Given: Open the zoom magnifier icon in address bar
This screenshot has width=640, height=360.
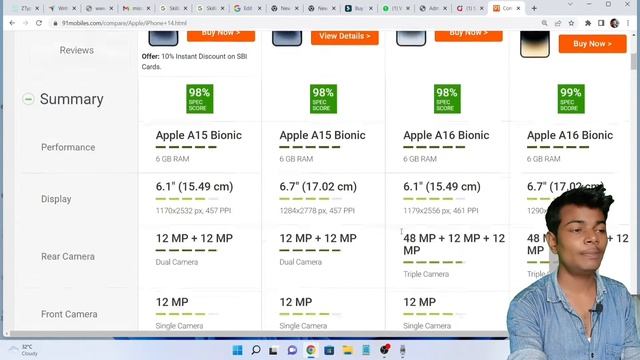Looking at the screenshot, I should 544,23.
